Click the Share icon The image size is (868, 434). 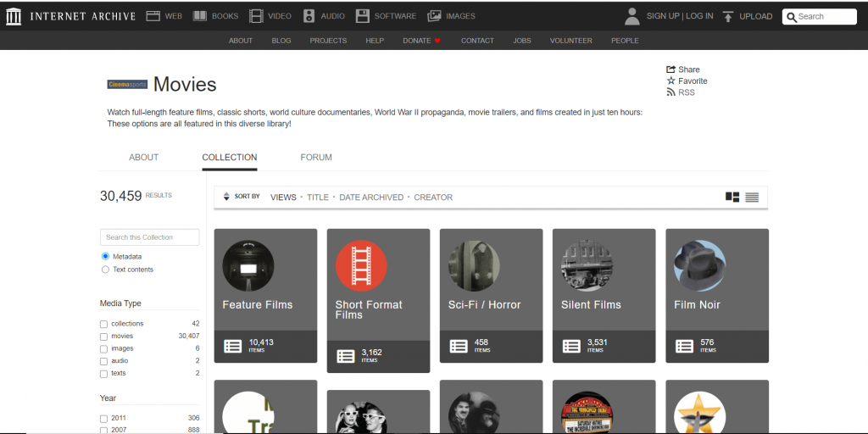point(671,70)
